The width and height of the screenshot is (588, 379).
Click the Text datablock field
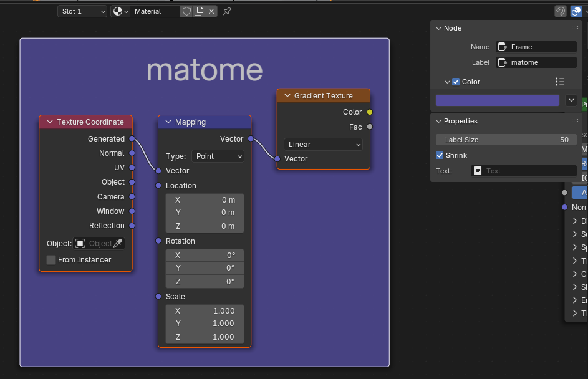click(x=524, y=171)
